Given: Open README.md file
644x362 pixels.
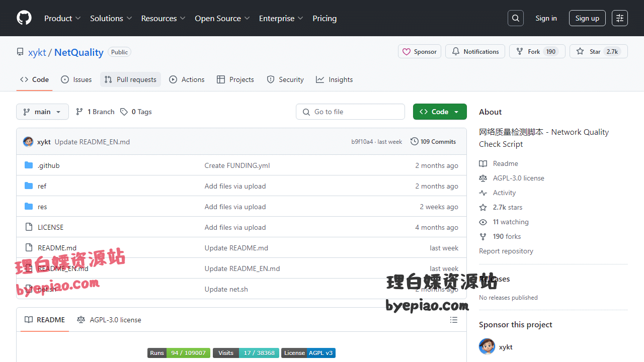Looking at the screenshot, I should coord(57,248).
